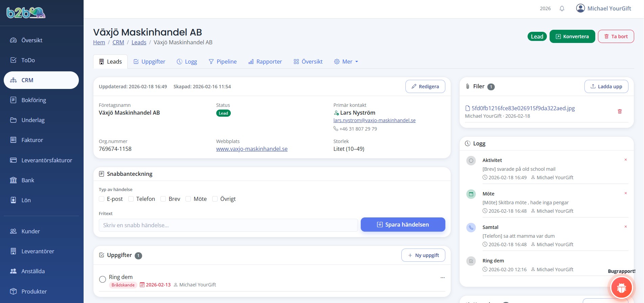Screen dimensions: 644x303
Task: Expand the Mer dropdown menu
Action: [346, 62]
